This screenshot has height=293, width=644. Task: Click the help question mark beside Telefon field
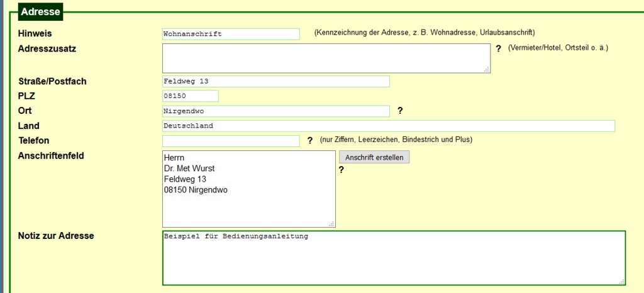tap(310, 140)
